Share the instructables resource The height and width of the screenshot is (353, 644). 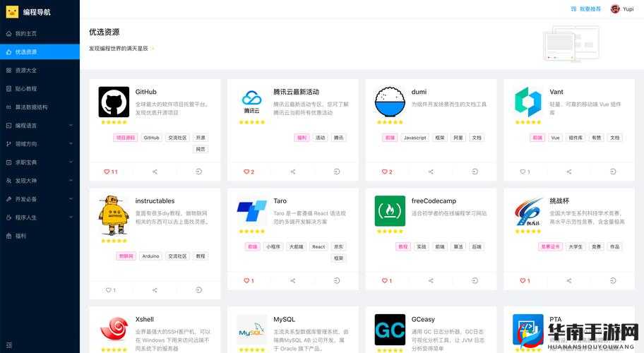(x=155, y=289)
